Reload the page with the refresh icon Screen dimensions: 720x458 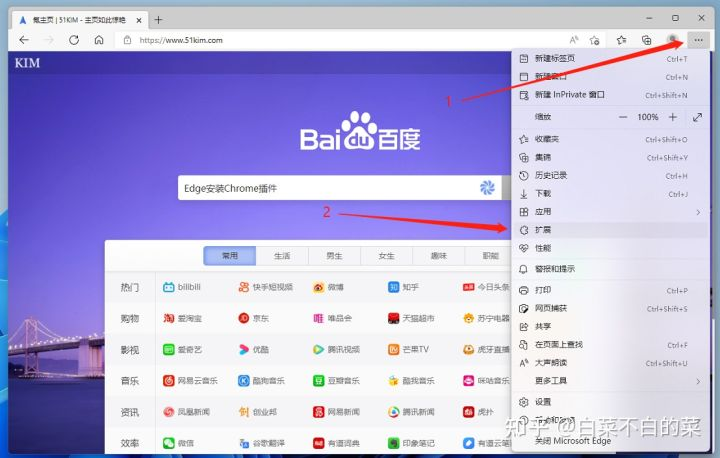pos(73,40)
